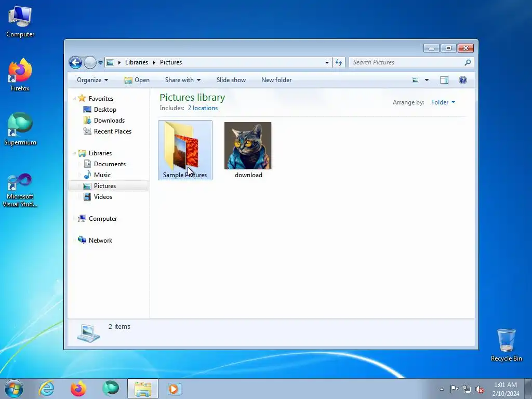Show hidden tray icons arrow

point(442,389)
